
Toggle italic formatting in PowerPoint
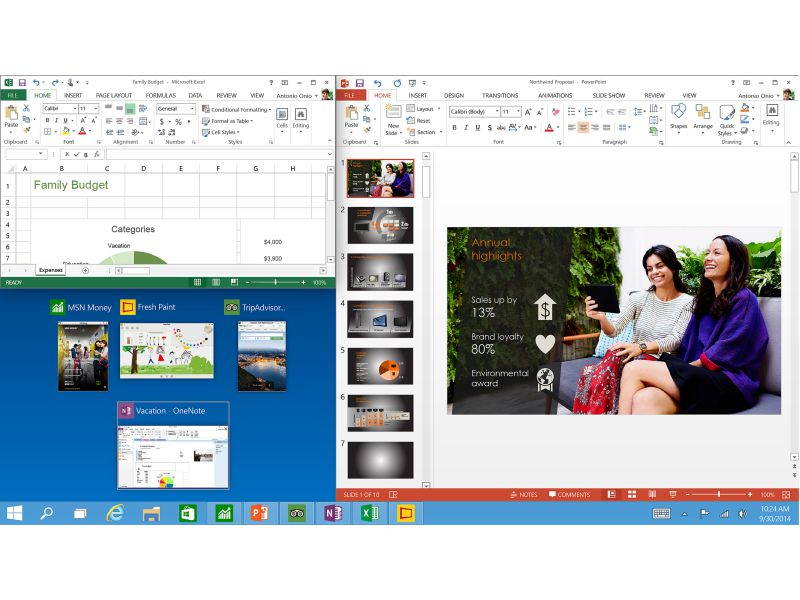coord(465,127)
